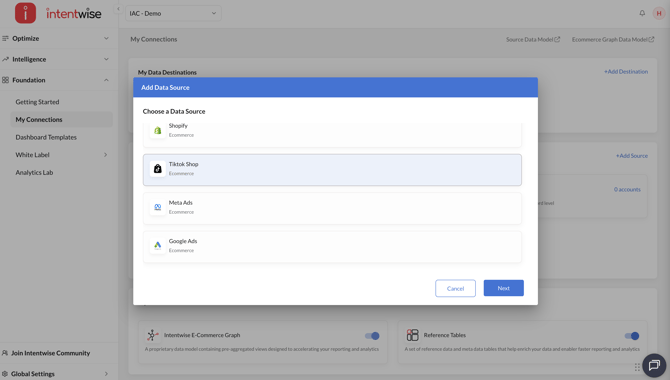Click the Optimize sidebar icon
Image resolution: width=670 pixels, height=380 pixels.
pos(6,38)
